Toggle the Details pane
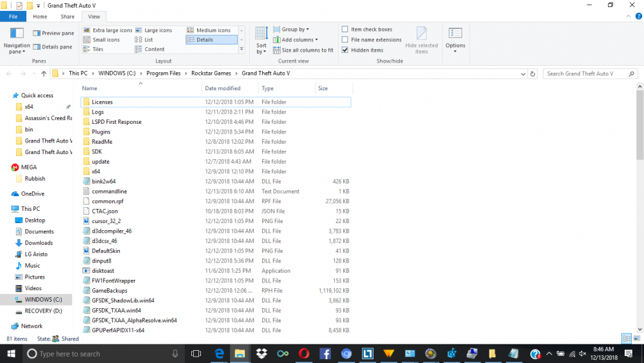The height and width of the screenshot is (363, 644). click(53, 47)
